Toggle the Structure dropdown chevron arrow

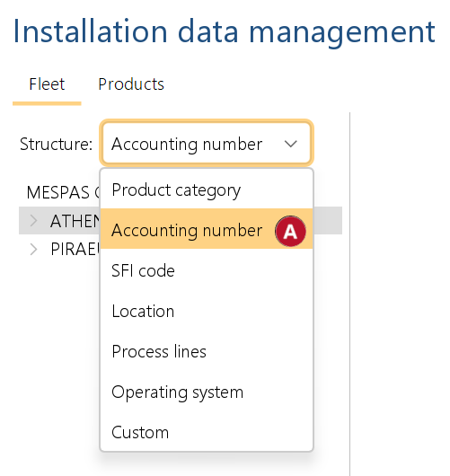(x=291, y=144)
